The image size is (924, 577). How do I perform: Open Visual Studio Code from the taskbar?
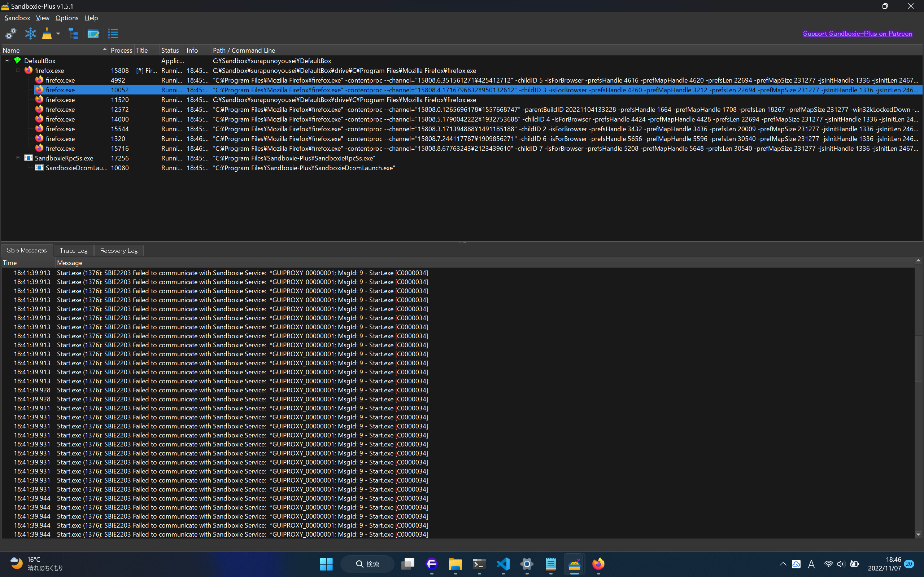tap(503, 564)
